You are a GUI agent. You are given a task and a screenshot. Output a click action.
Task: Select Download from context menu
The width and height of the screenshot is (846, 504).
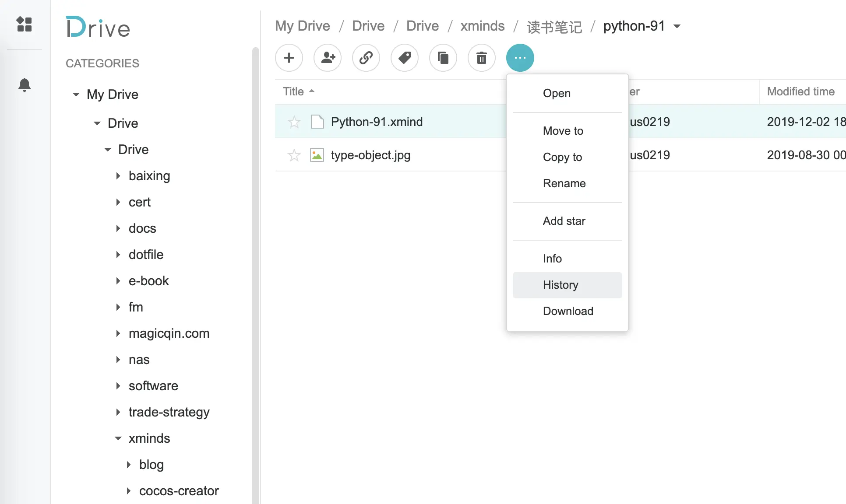point(568,311)
